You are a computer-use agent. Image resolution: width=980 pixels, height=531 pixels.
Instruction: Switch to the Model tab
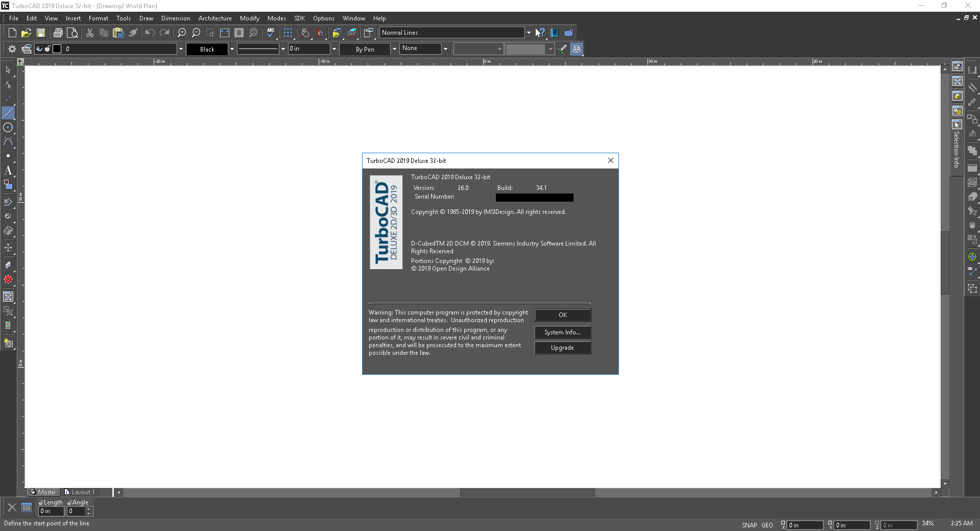(43, 492)
